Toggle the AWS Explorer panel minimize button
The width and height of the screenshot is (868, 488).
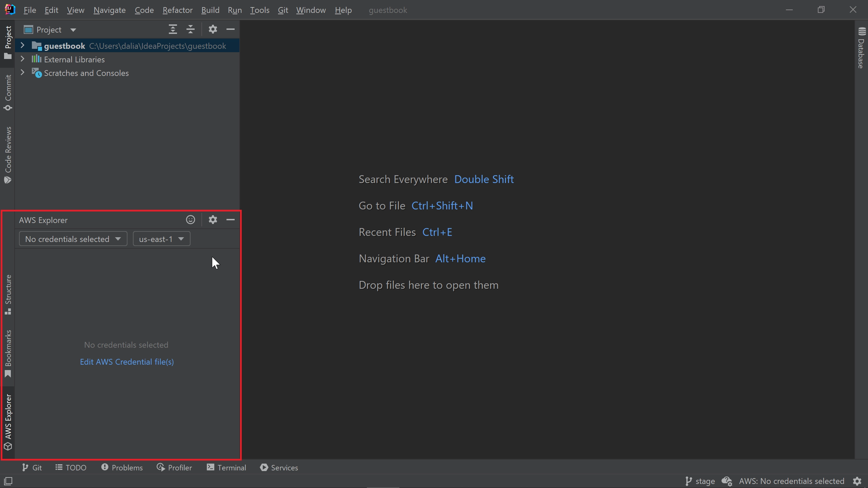coord(231,220)
